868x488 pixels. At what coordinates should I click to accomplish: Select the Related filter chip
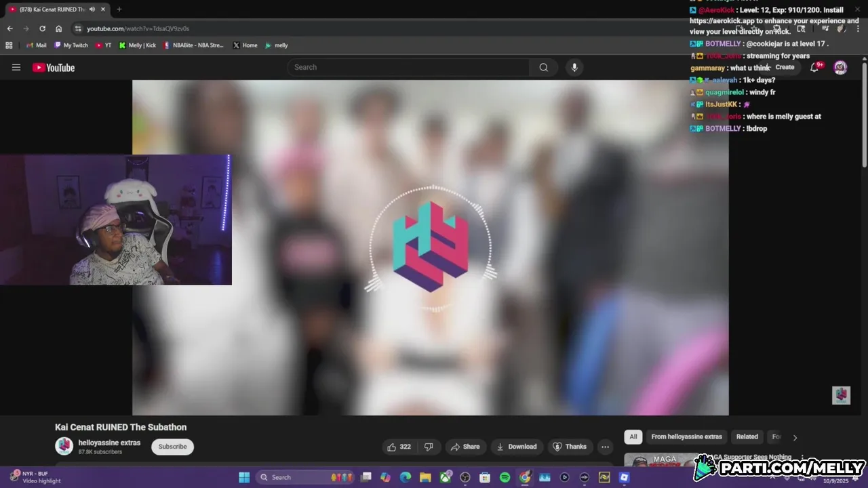[747, 436]
